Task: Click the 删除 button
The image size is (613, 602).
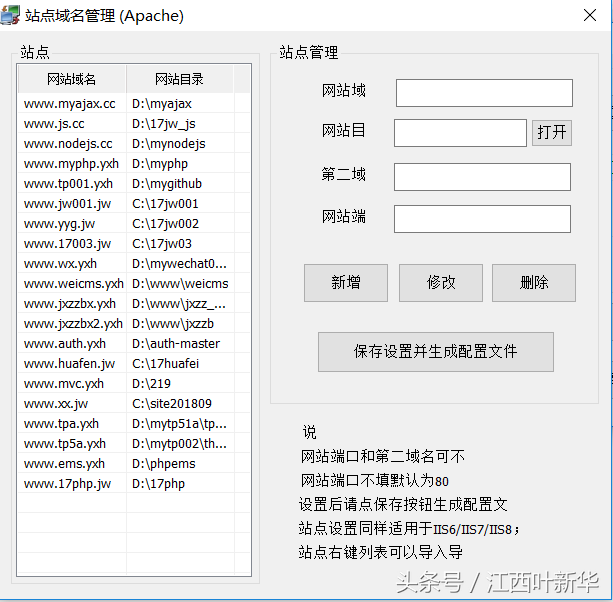Action: [534, 283]
